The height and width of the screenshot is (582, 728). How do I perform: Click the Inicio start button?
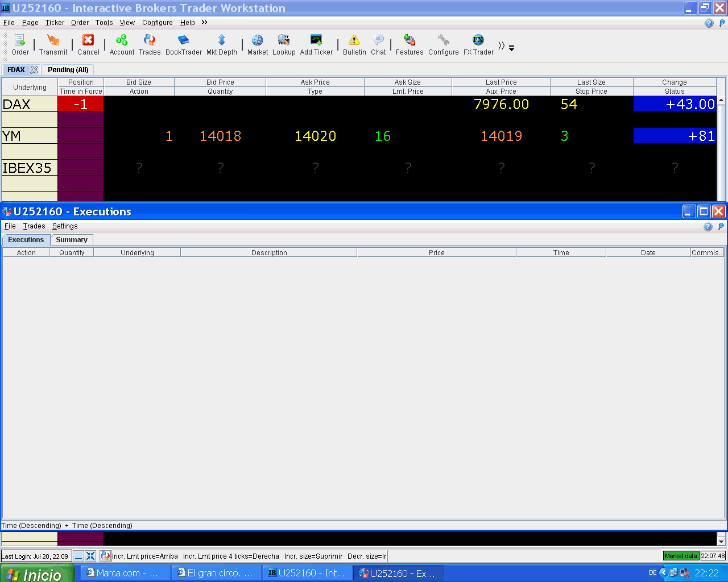coord(37,573)
